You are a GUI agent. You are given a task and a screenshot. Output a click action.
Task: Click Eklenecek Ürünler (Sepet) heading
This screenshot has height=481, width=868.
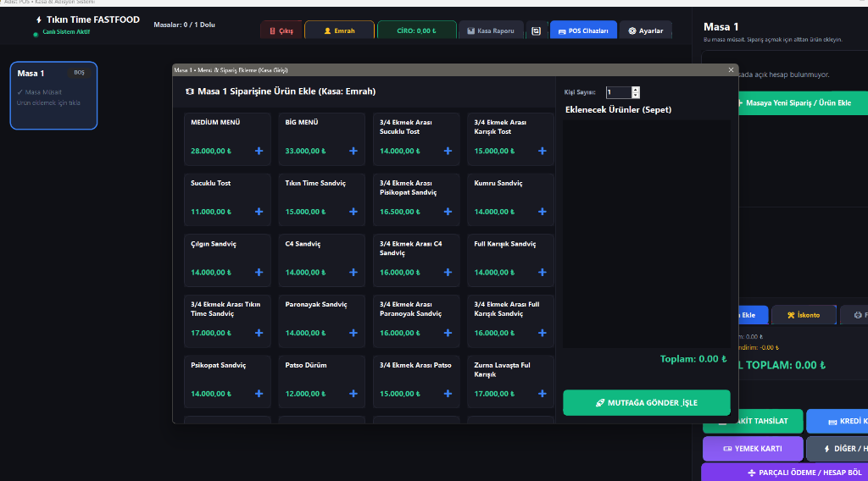tap(618, 109)
